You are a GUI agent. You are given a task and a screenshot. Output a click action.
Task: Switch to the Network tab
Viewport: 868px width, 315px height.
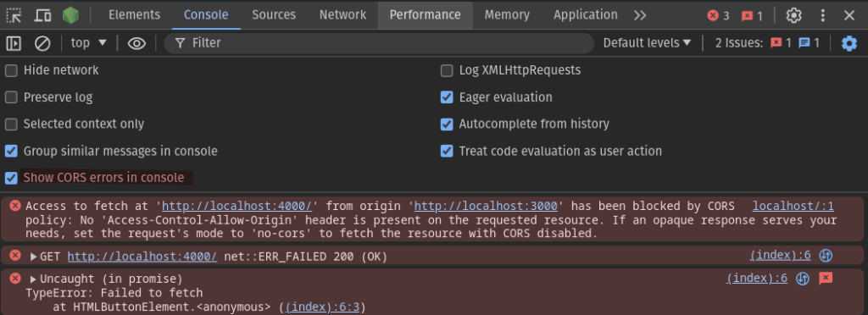coord(342,15)
